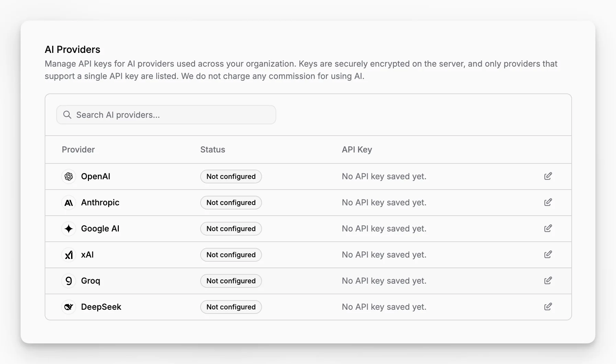Edit the Google AI API key

coord(548,228)
